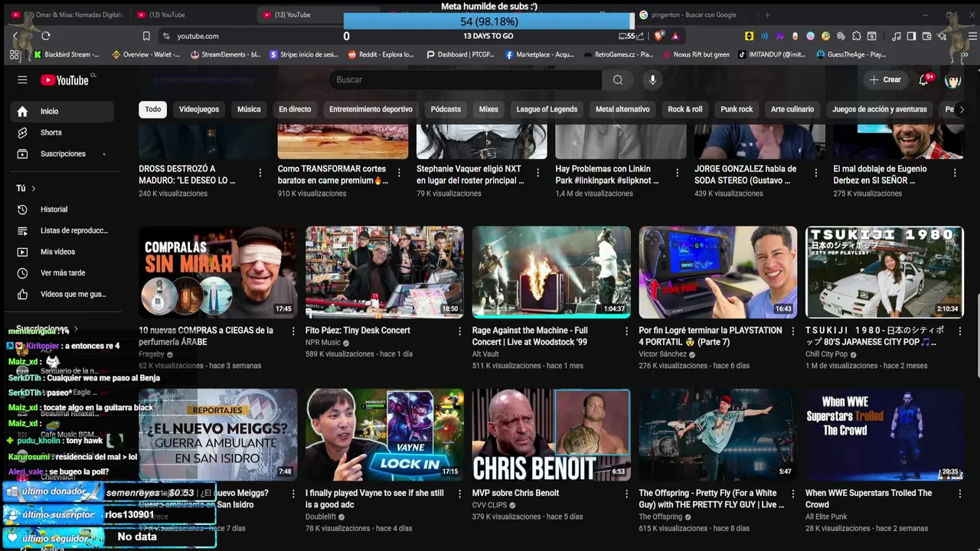Open the Reddit bookmark
This screenshot has width=980, height=551.
(x=381, y=54)
